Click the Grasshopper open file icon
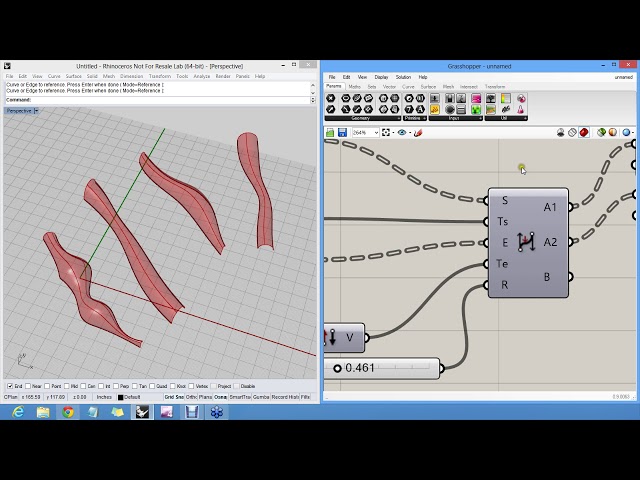Screen dimensions: 640x480 pyautogui.click(x=330, y=133)
